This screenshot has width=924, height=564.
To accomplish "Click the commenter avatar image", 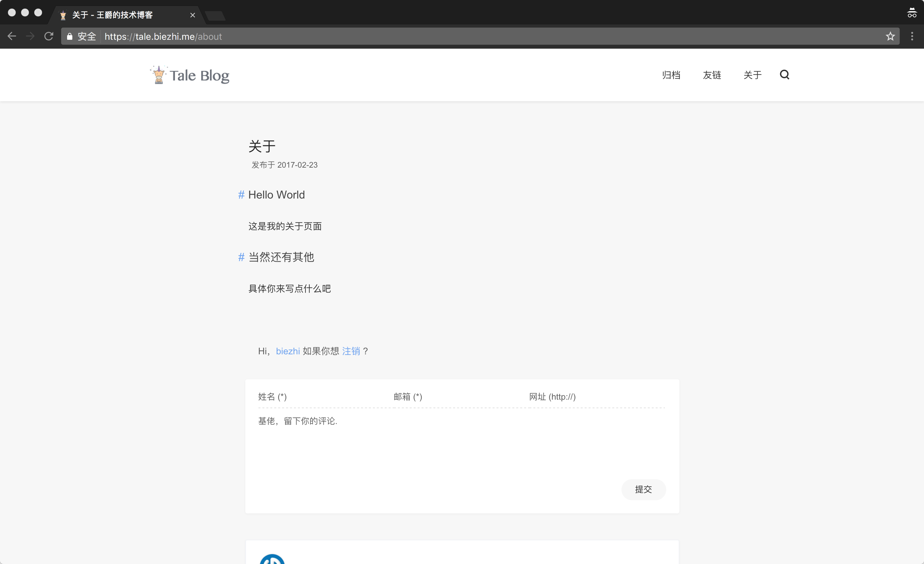I will coord(272,559).
